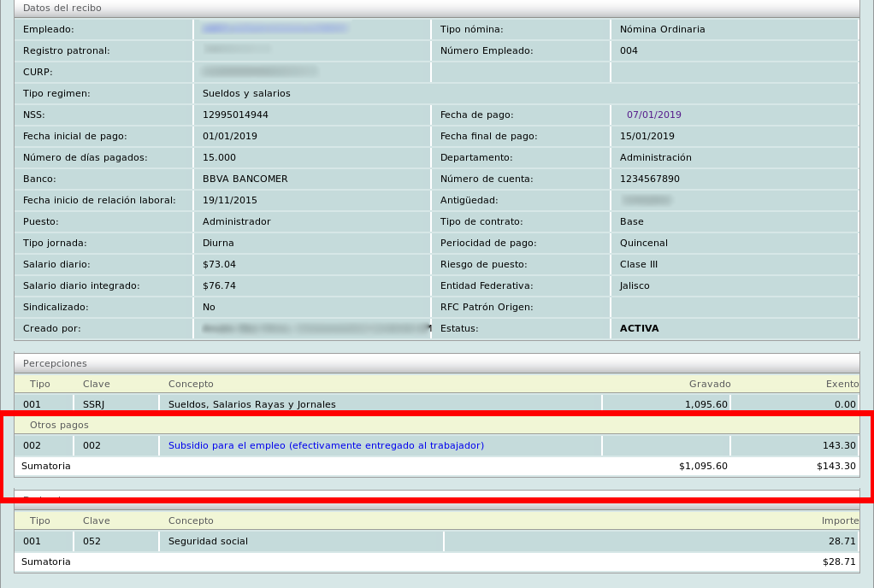Select the Seguridad social concept cell
874x588 pixels.
pos(208,541)
